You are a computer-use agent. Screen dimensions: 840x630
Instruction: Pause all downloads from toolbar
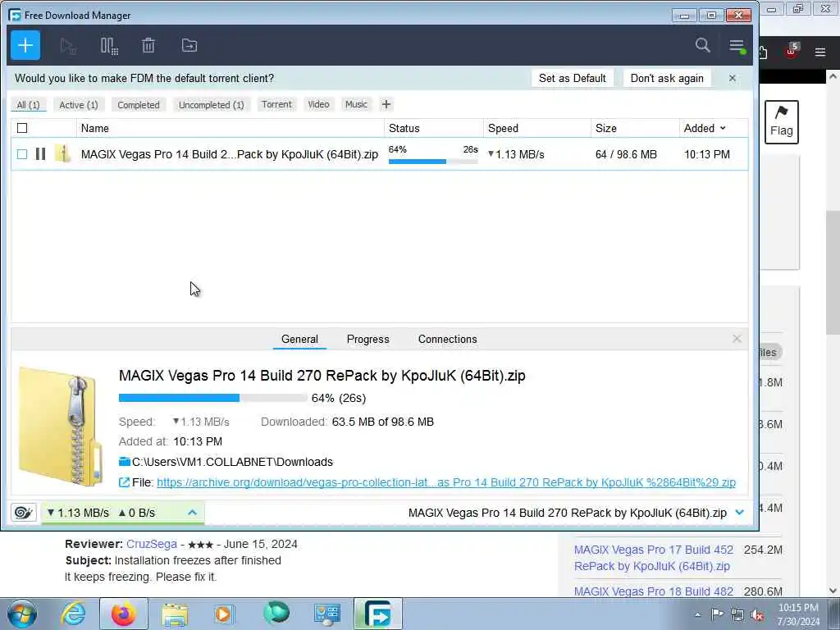pos(109,46)
